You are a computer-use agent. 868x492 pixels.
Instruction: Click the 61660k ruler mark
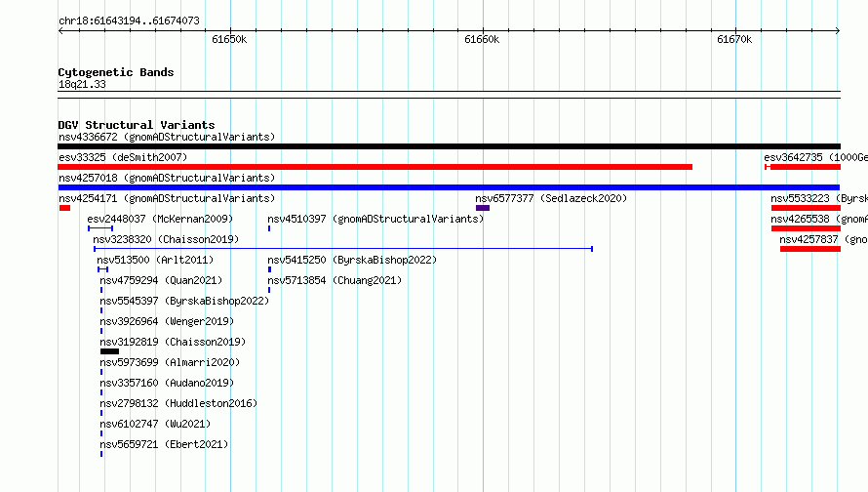[x=482, y=39]
